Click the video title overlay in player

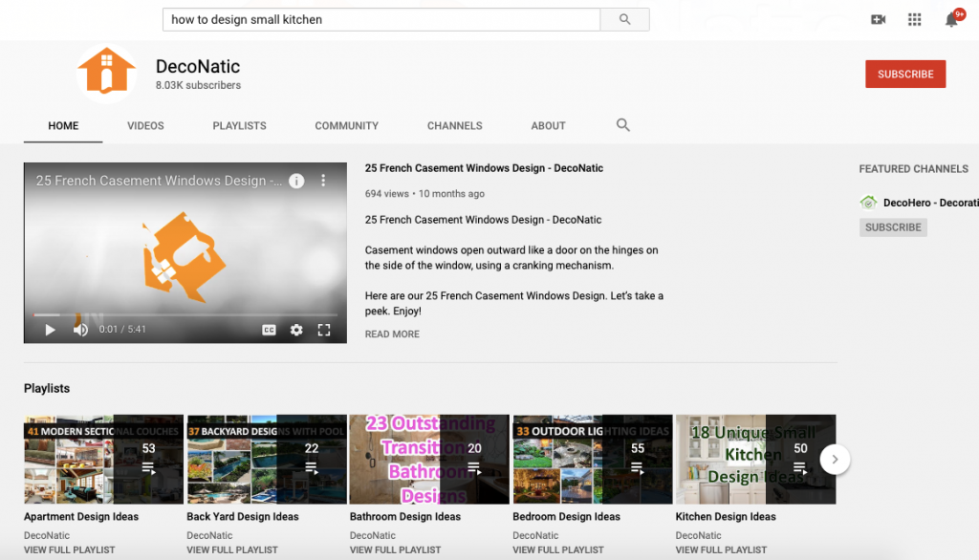point(159,181)
